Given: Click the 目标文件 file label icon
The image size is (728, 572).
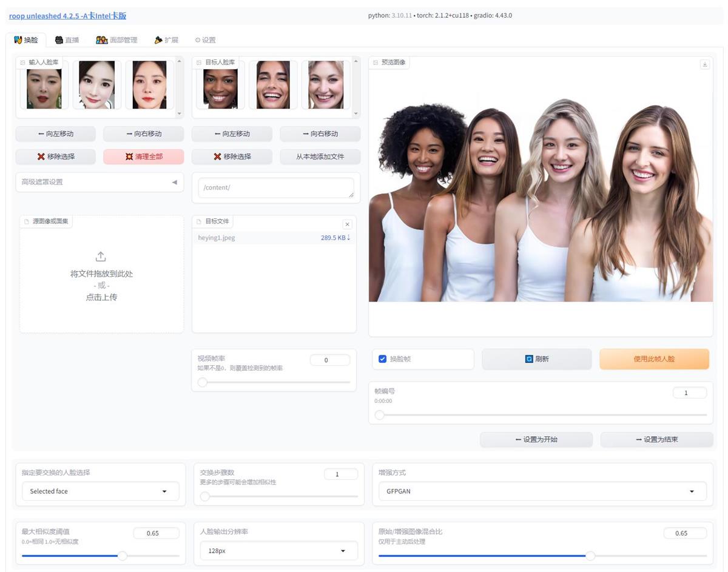Looking at the screenshot, I should (199, 221).
